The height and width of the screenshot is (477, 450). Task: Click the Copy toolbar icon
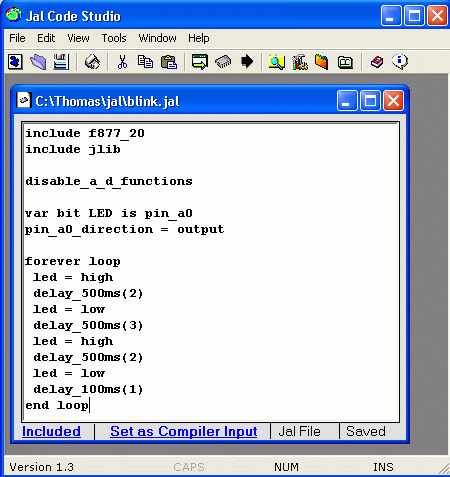pos(145,62)
